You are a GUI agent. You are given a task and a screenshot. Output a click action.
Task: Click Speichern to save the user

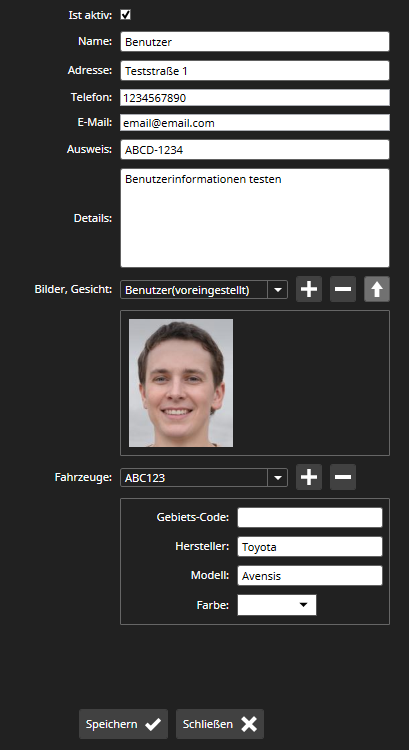(123, 724)
